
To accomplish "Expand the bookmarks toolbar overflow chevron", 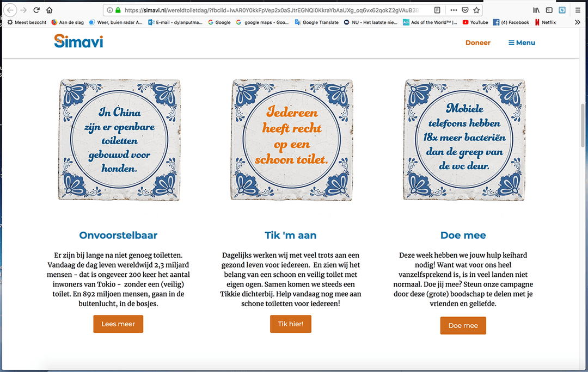I will (x=578, y=22).
